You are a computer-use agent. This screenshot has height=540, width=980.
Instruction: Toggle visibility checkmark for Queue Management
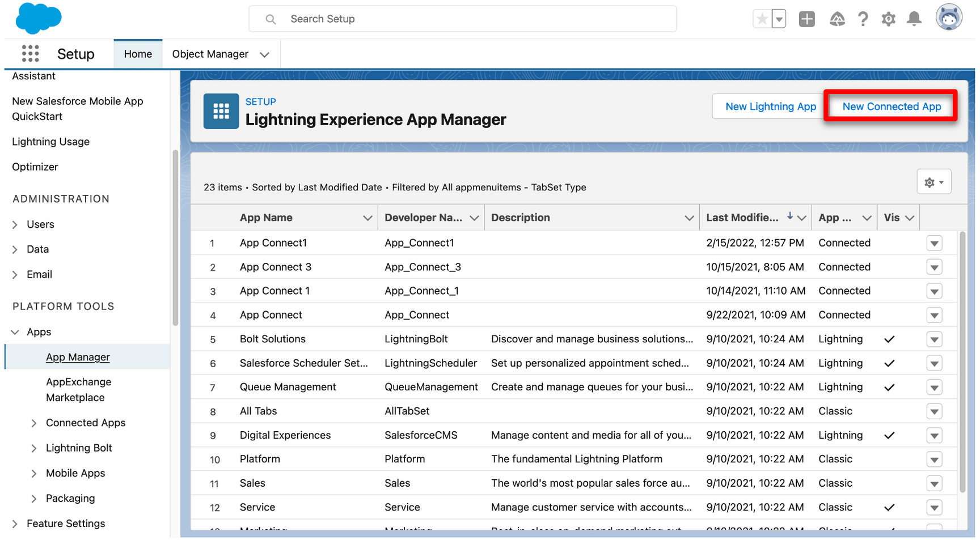pos(889,387)
